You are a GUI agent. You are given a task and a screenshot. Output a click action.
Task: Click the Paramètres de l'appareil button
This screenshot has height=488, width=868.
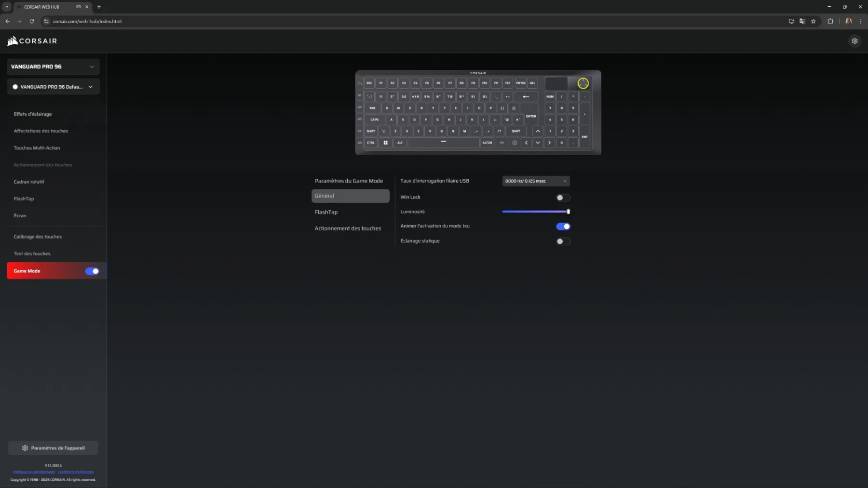tap(53, 448)
